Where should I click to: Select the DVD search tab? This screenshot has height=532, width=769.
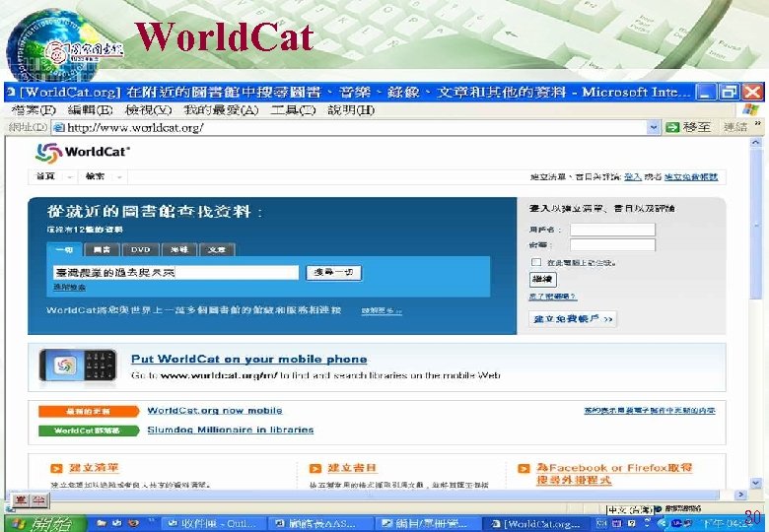click(140, 250)
